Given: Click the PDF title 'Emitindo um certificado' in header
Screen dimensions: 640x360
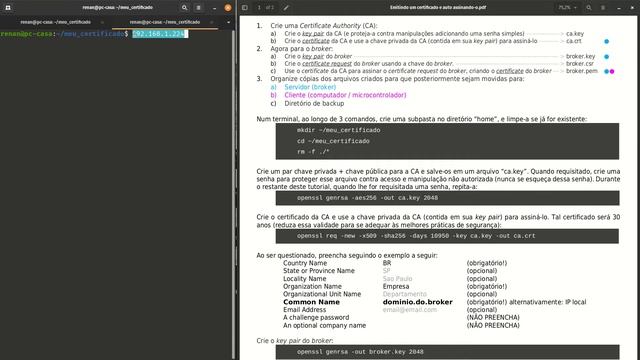Looking at the screenshot, I should pyautogui.click(x=438, y=7).
